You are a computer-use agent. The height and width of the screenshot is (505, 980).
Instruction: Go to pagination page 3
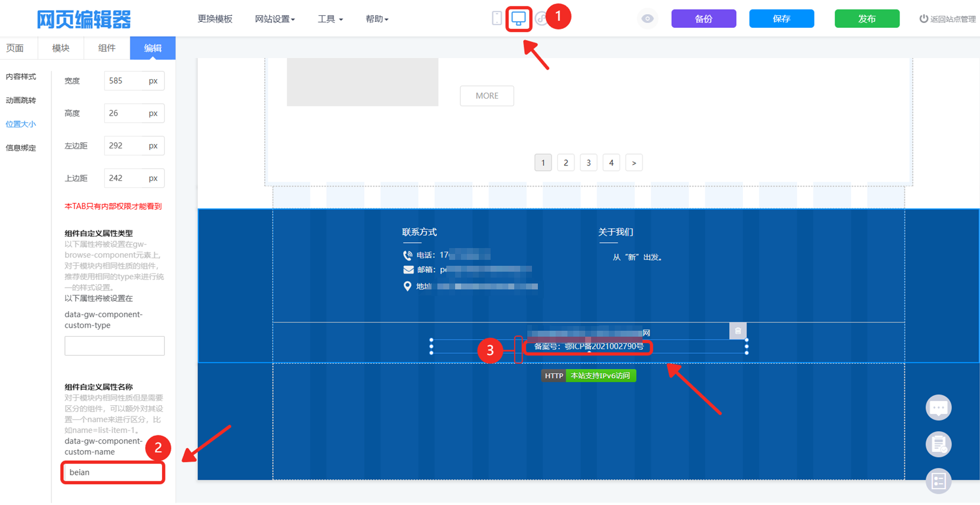click(x=588, y=162)
